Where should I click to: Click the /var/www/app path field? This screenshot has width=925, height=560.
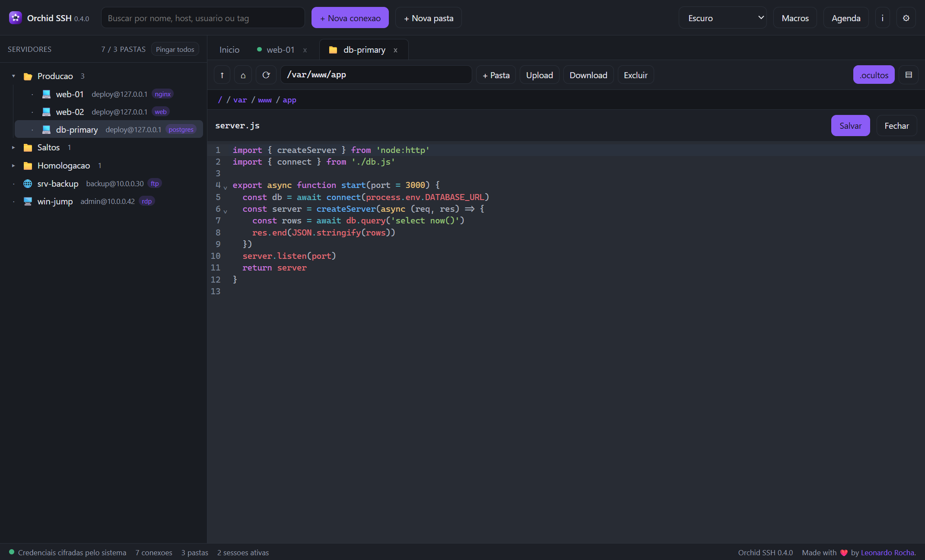tap(376, 75)
